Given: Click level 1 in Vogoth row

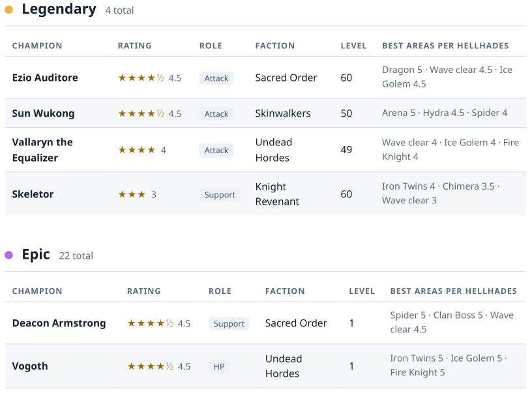Looking at the screenshot, I should point(351,366).
